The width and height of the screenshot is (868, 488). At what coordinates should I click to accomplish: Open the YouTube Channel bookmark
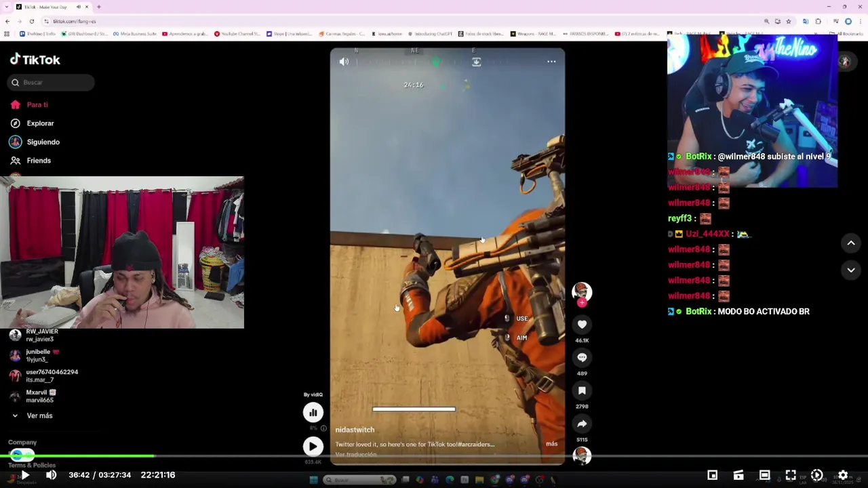coord(237,33)
